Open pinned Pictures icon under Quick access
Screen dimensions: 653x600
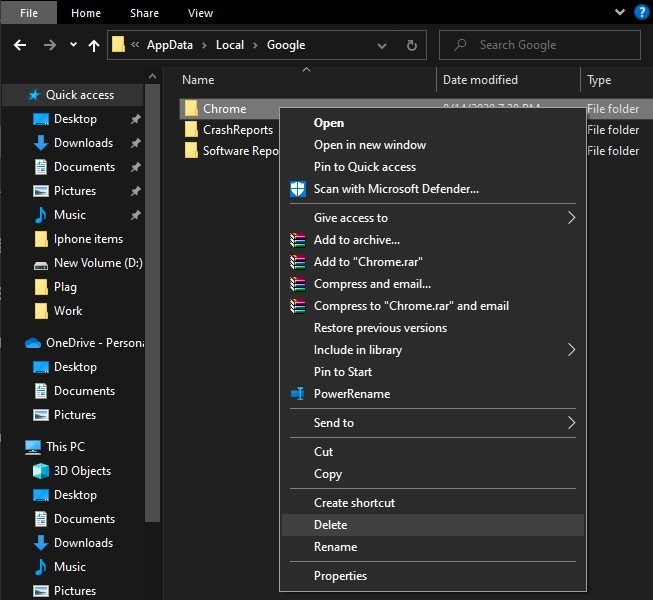click(41, 191)
